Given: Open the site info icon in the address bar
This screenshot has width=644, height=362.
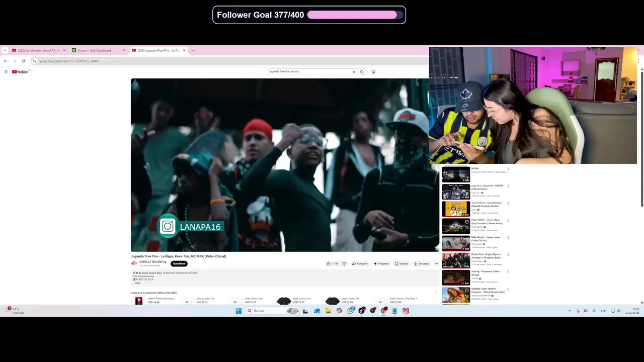Looking at the screenshot, I should tap(34, 61).
